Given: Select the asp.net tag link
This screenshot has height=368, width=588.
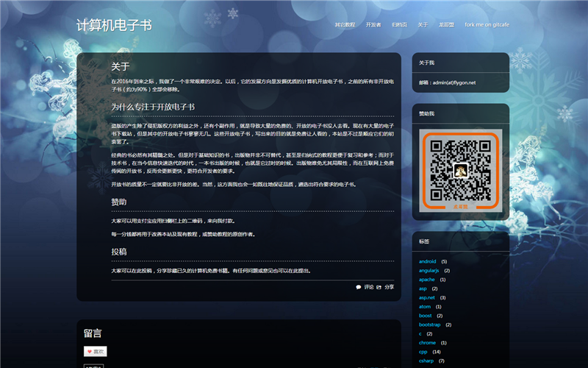Looking at the screenshot, I should click(427, 297).
